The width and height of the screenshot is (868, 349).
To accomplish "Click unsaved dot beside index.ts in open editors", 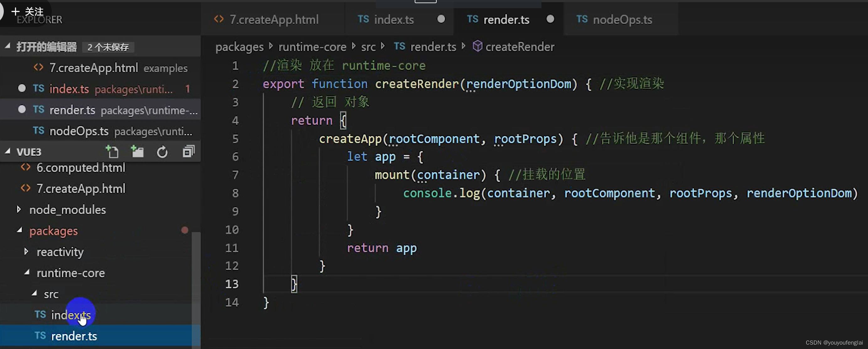I will click(22, 89).
